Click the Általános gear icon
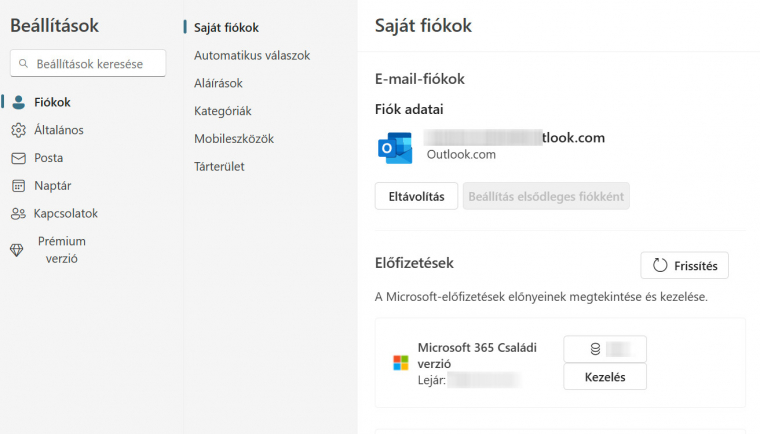 (18, 130)
